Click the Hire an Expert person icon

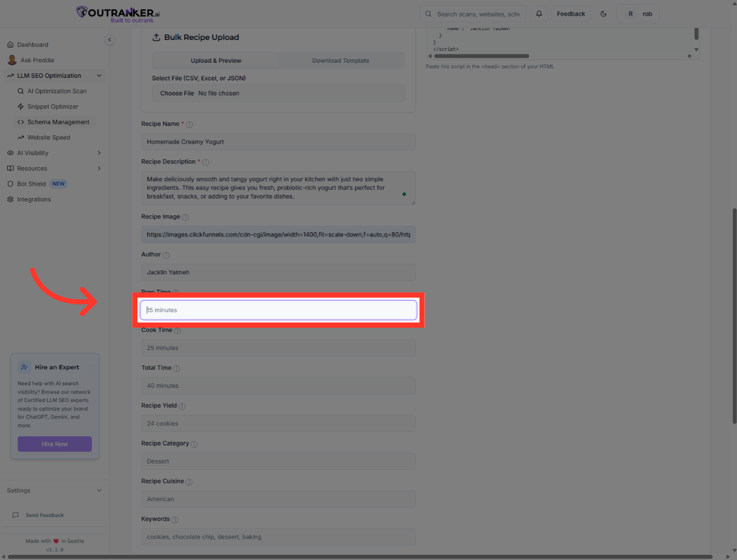point(24,368)
